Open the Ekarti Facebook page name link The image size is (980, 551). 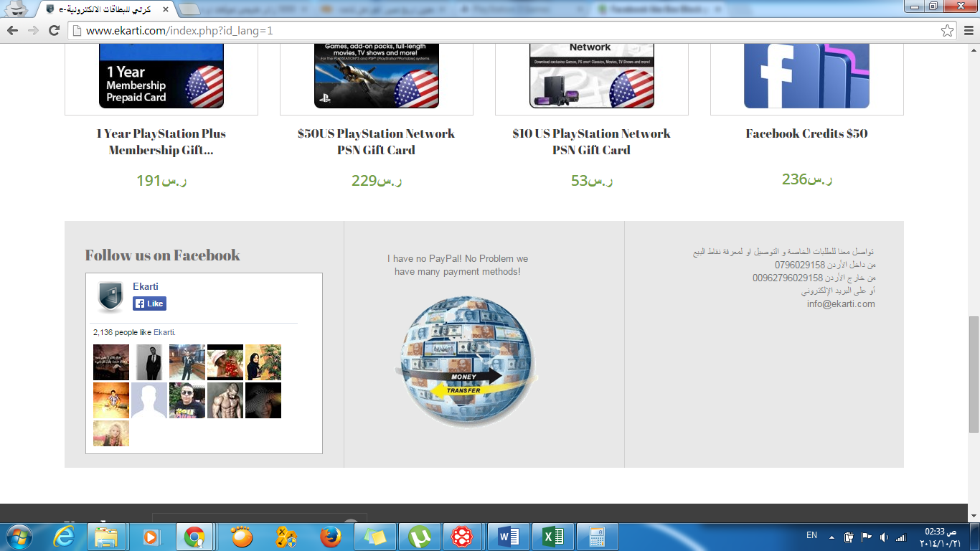coord(146,286)
